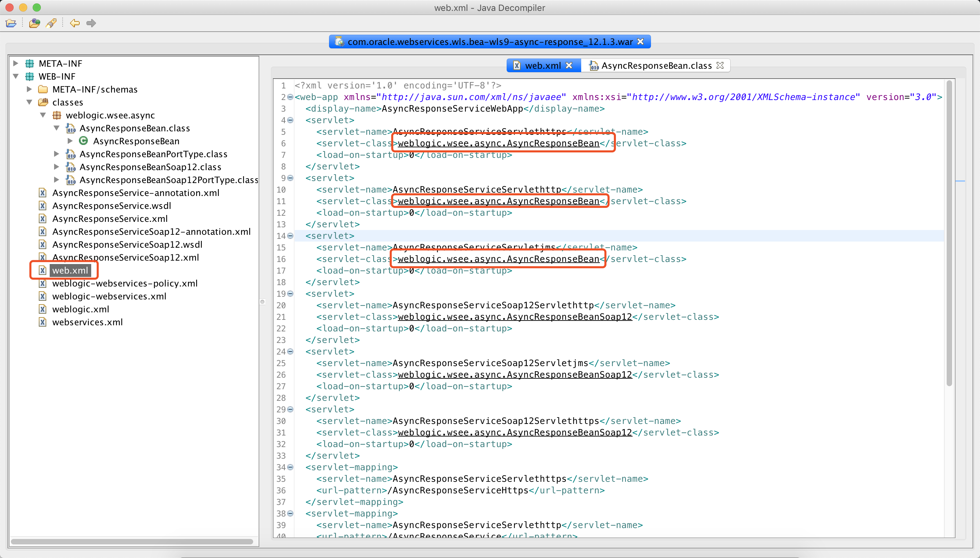Close the web.xml tab
Screen dimensions: 980x558
pos(570,65)
